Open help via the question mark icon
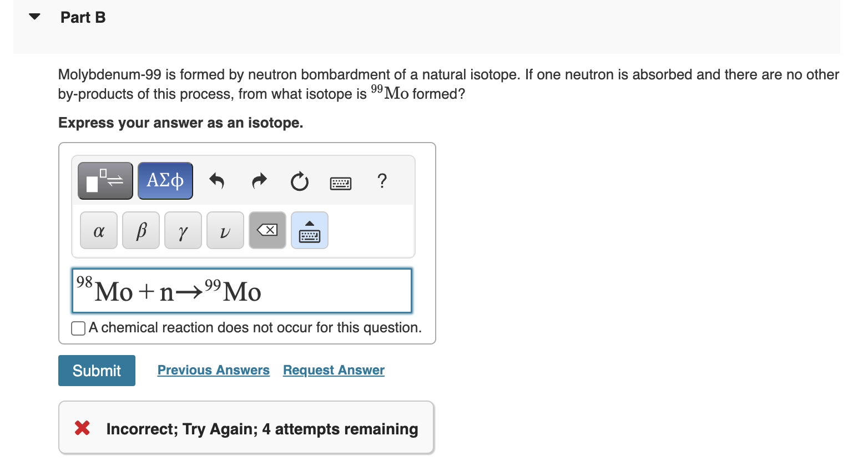Viewport: 868px width, 466px height. coord(382,182)
